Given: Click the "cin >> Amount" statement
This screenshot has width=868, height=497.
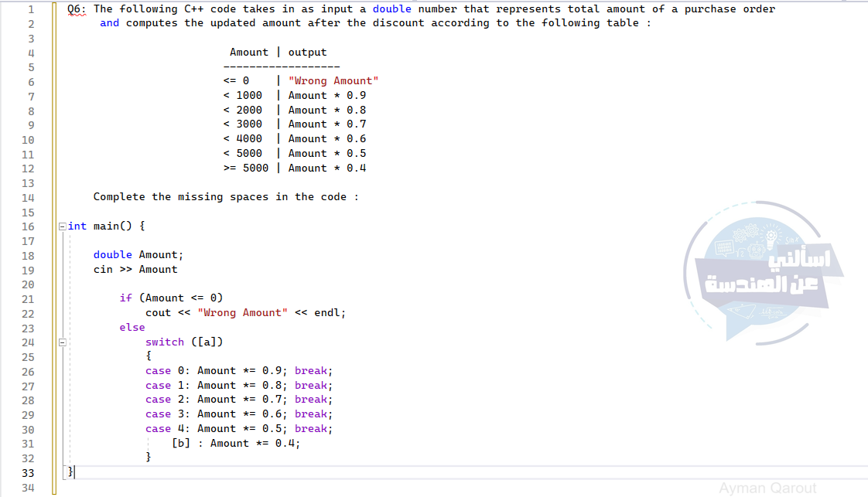Looking at the screenshot, I should point(135,269).
